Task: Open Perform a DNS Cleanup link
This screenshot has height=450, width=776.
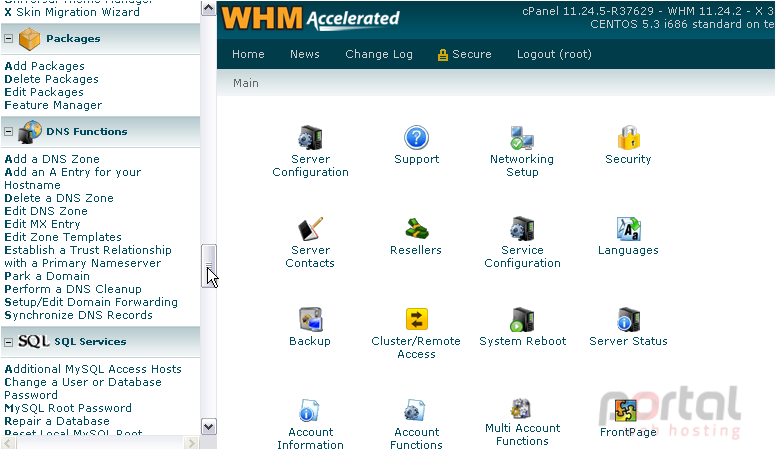Action: click(73, 289)
